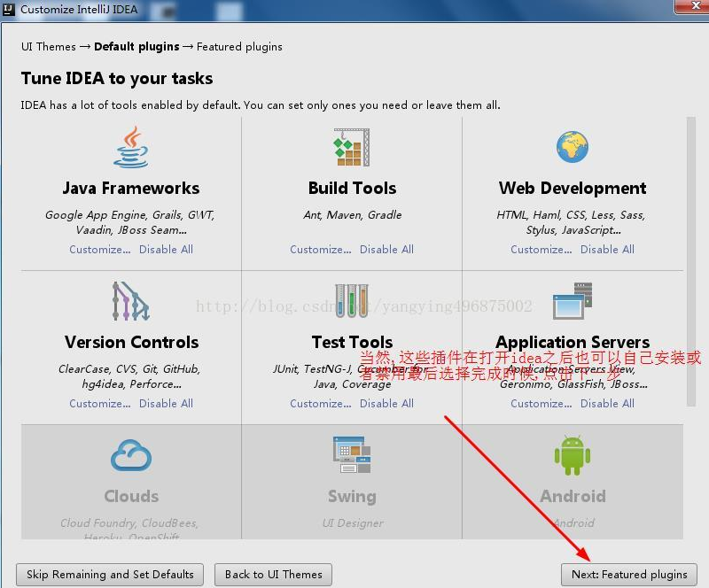
Task: Select the Test Tools heading
Action: (352, 342)
